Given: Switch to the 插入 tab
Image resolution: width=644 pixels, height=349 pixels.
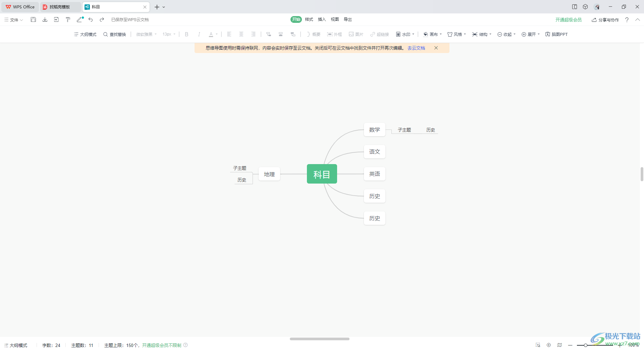Looking at the screenshot, I should coord(322,19).
